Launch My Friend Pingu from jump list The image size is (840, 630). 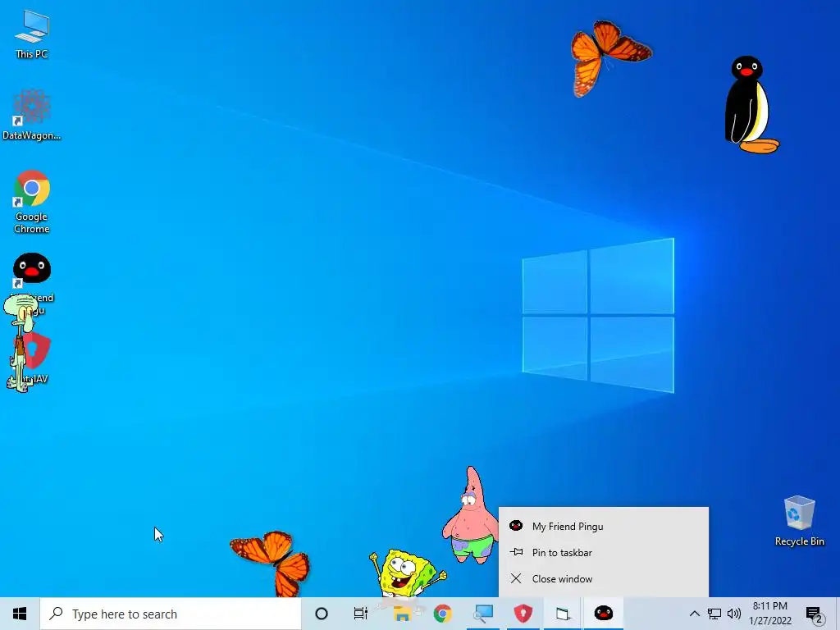[603, 526]
